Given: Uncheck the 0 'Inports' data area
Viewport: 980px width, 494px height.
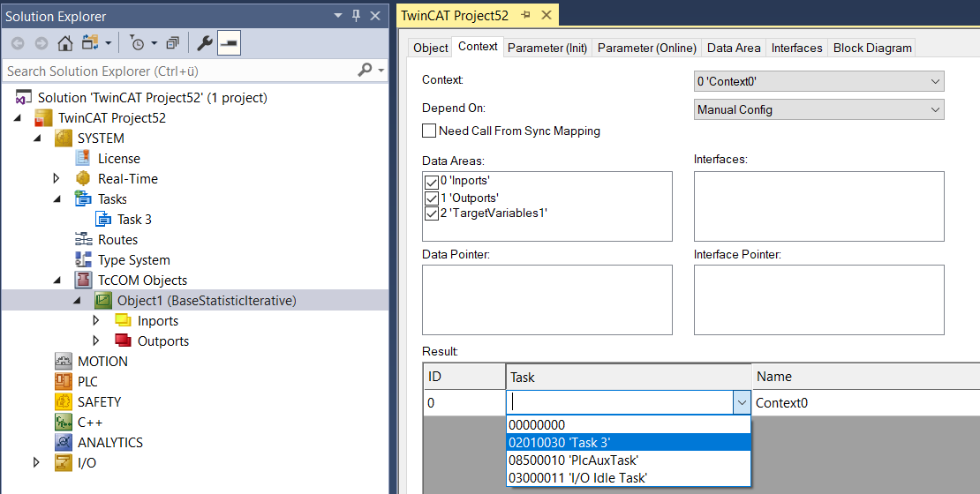Looking at the screenshot, I should click(431, 182).
